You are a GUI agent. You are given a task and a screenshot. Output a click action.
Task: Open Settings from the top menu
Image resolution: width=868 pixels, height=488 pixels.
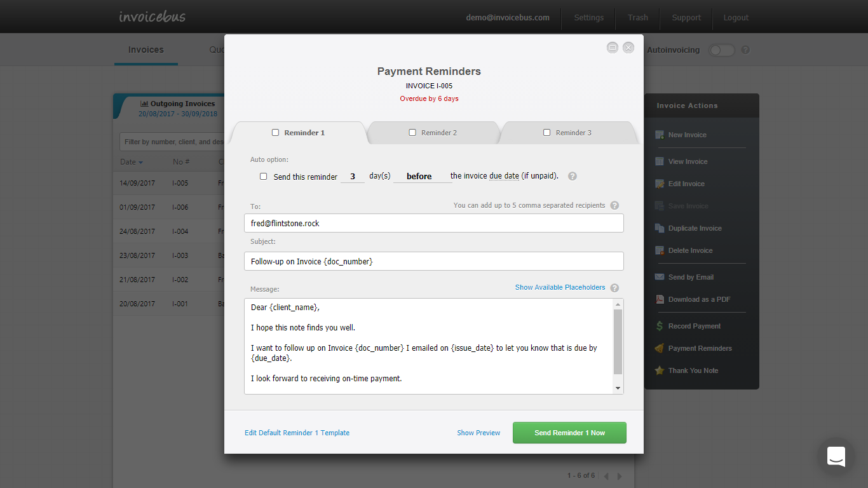click(588, 17)
